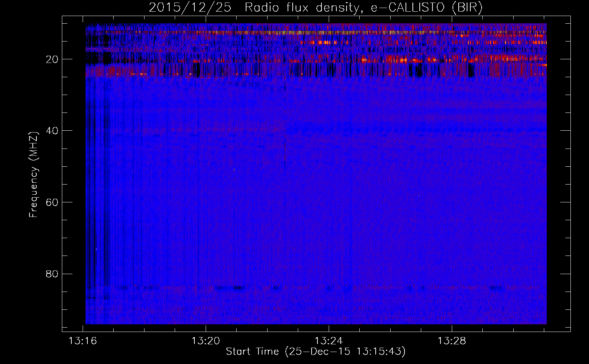
Task: Click the 'Frequency (MHZ)' axis label
Action: (33, 174)
